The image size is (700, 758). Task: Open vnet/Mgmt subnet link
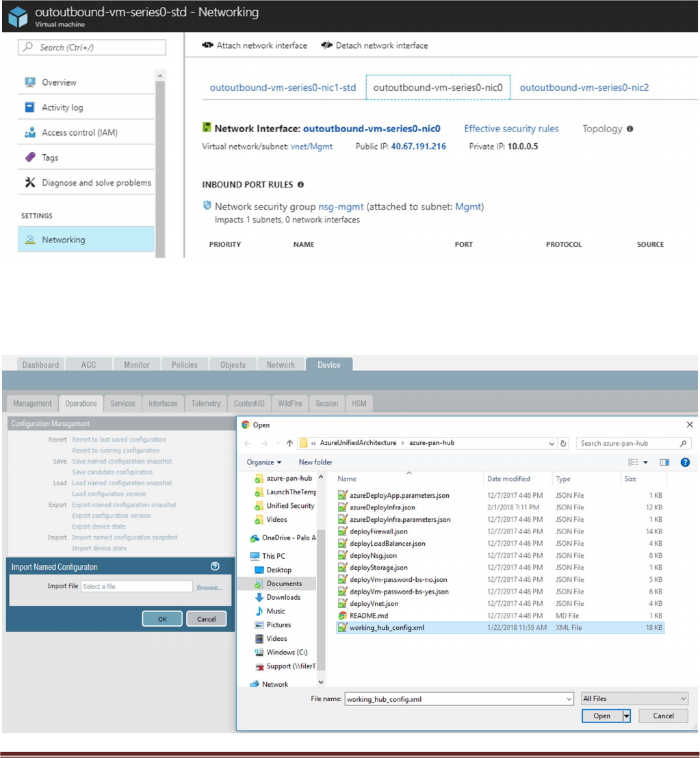pos(311,147)
